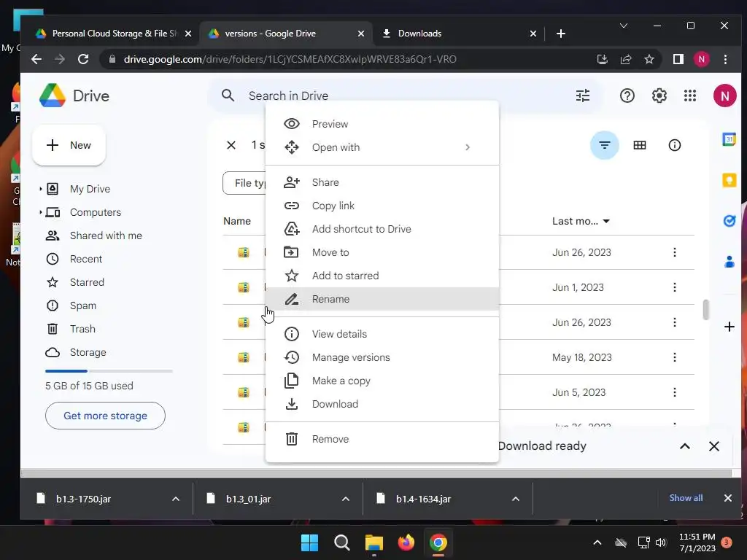Open Google Keep side panel icon
This screenshot has height=560, width=747.
729,181
